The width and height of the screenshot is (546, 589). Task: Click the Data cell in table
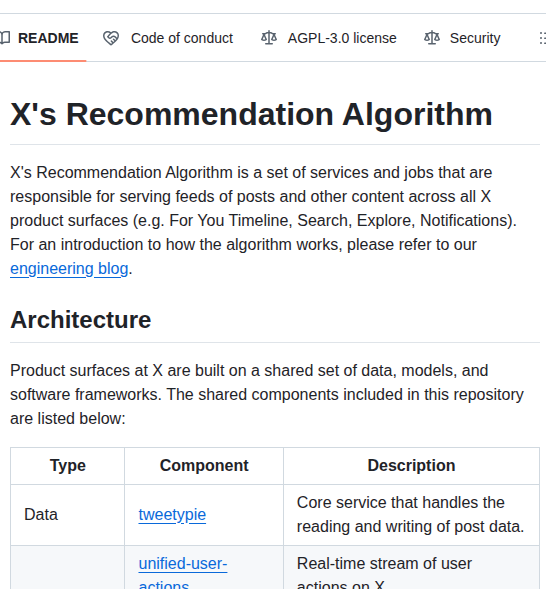(41, 515)
